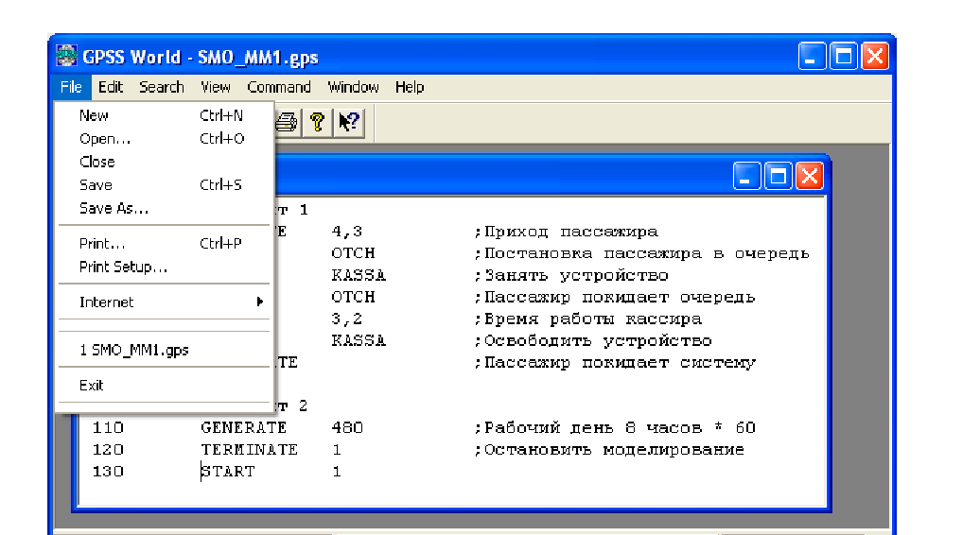Click the TERMINATE text on line 120

point(250,450)
